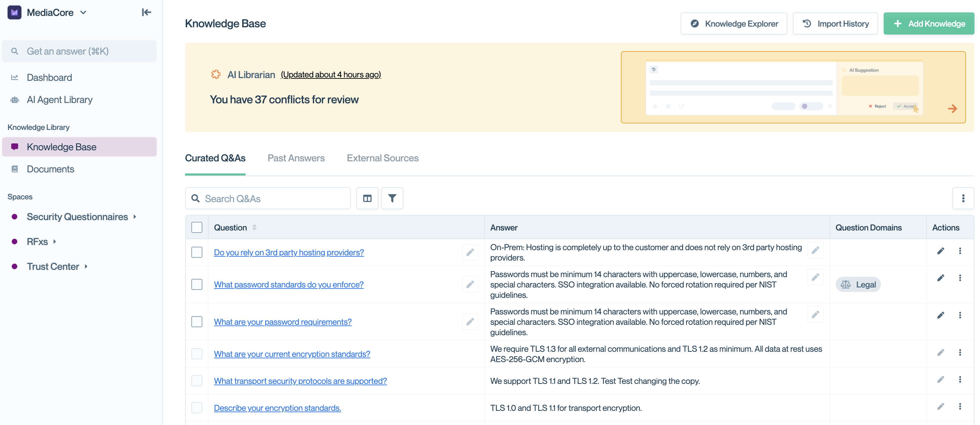Open the table options kebab menu above Actions
The width and height of the screenshot is (980, 425).
963,198
